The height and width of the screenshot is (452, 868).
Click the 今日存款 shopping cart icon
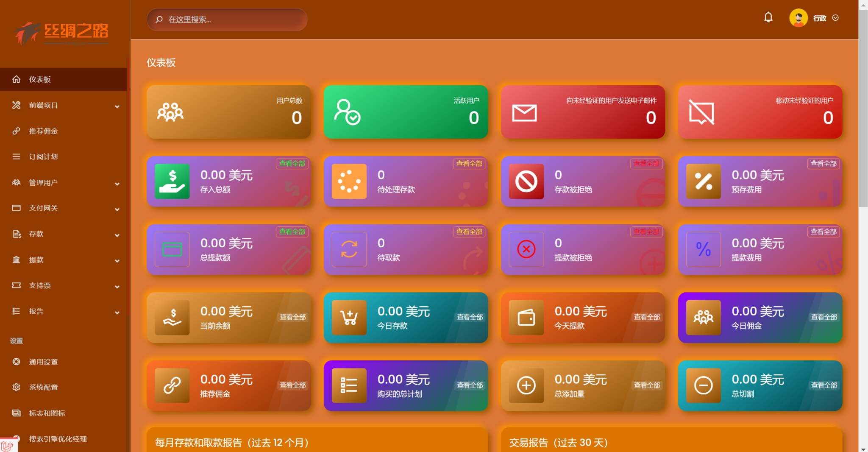click(x=349, y=318)
